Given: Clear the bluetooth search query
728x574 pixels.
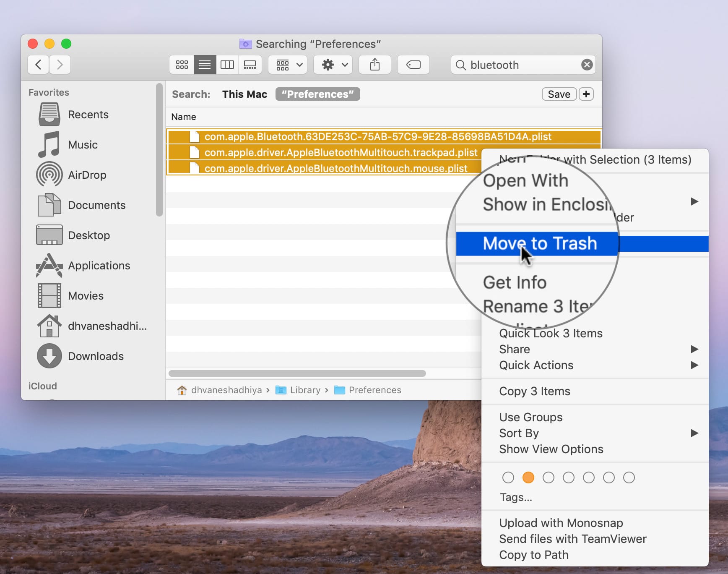Looking at the screenshot, I should pyautogui.click(x=586, y=65).
